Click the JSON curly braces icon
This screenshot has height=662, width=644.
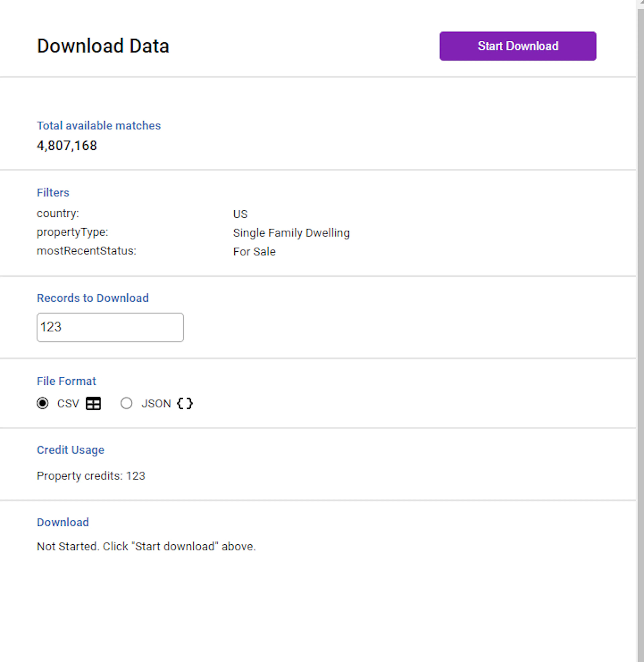pos(184,403)
